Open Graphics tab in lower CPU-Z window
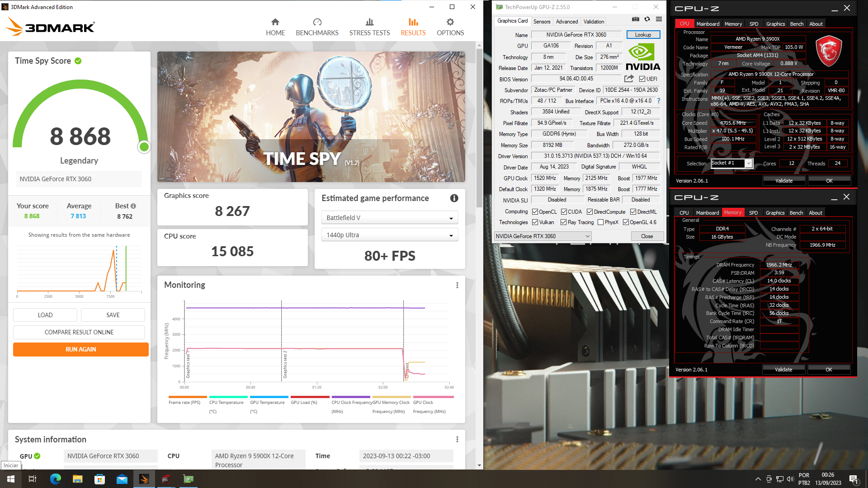 (x=775, y=213)
